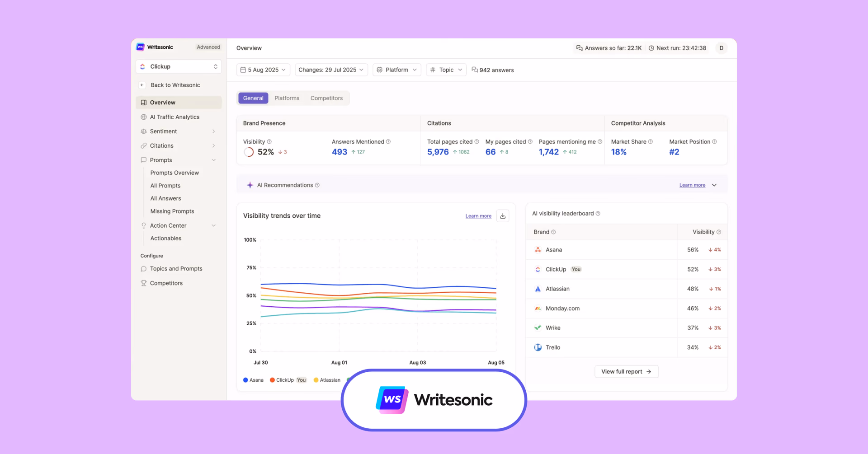Image resolution: width=868 pixels, height=454 pixels.
Task: Open the 5 Aug 2025 date picker
Action: pos(263,70)
